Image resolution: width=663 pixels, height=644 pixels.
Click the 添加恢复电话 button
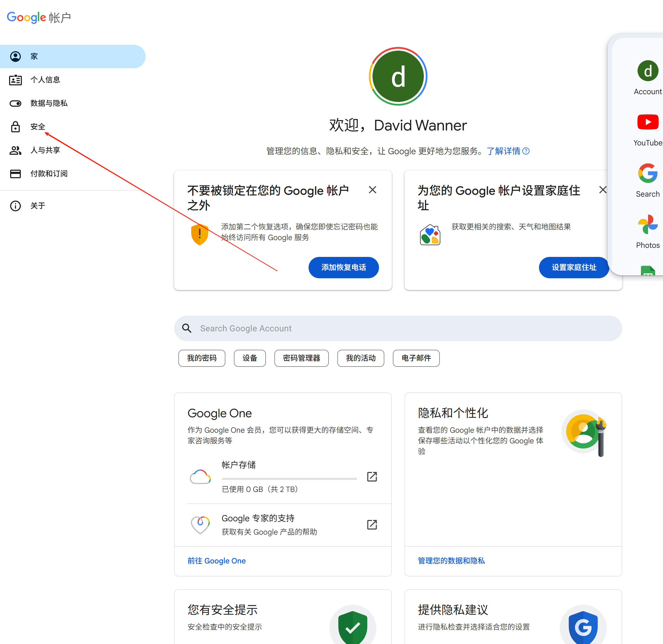343,267
